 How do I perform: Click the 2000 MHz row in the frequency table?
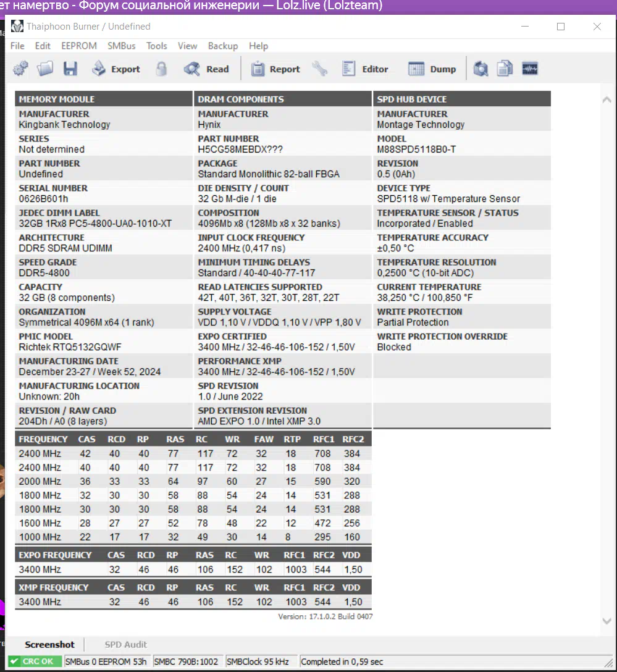193,481
